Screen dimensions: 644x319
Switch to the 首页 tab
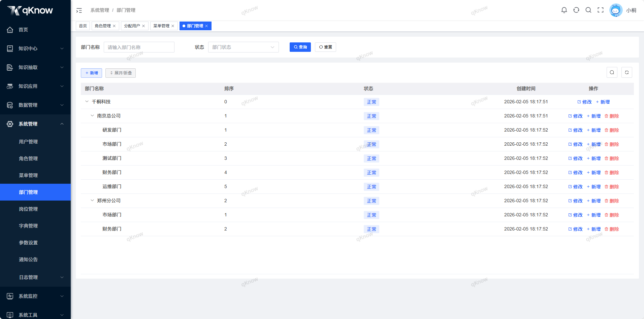(x=83, y=26)
